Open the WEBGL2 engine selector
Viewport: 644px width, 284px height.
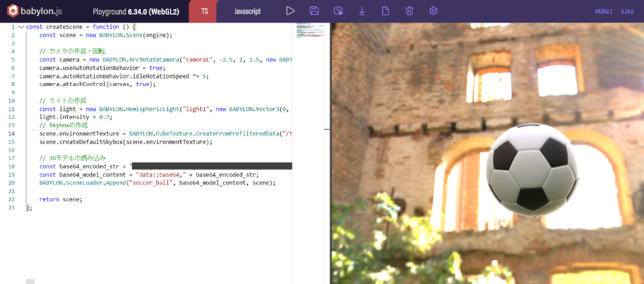coord(604,12)
